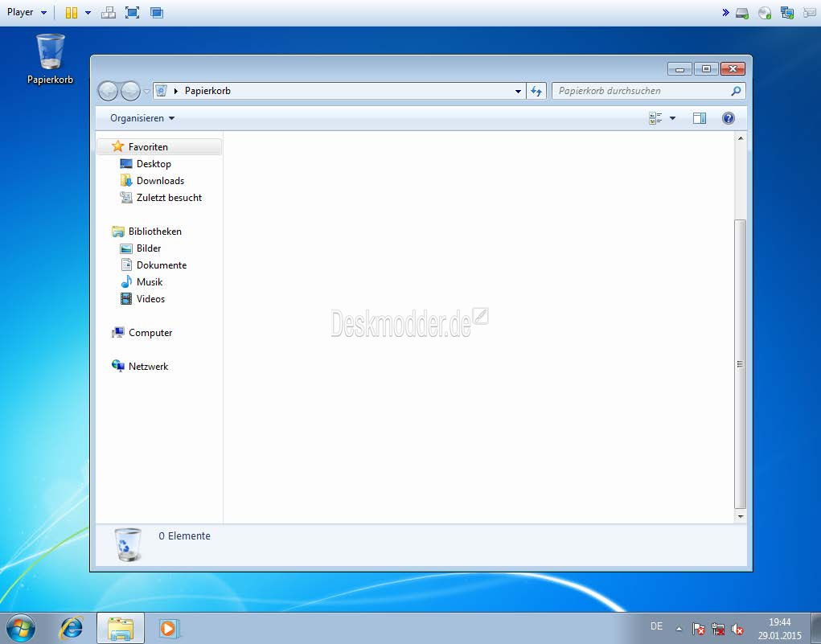821x644 pixels.
Task: Click the search magnifier icon
Action: pos(736,91)
